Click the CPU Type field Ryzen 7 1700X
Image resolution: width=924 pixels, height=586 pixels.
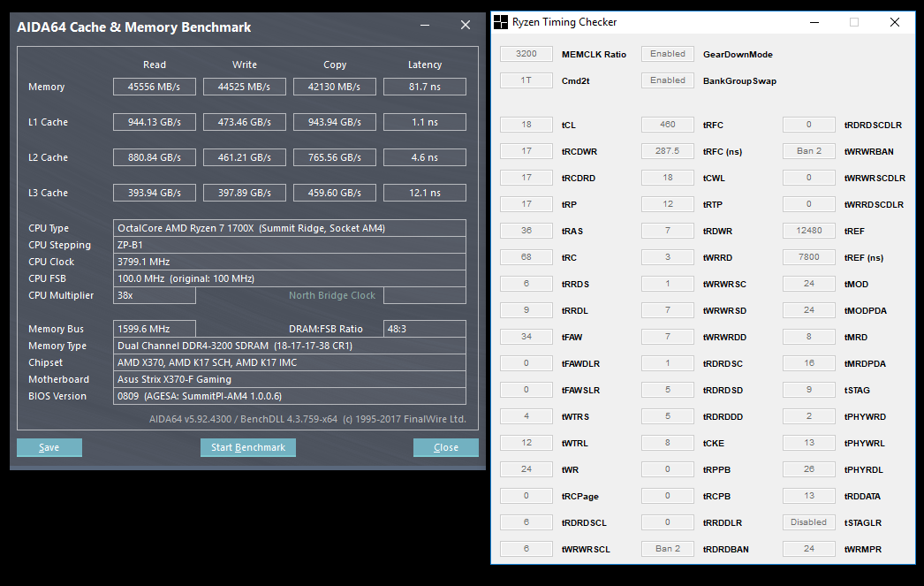pyautogui.click(x=290, y=228)
